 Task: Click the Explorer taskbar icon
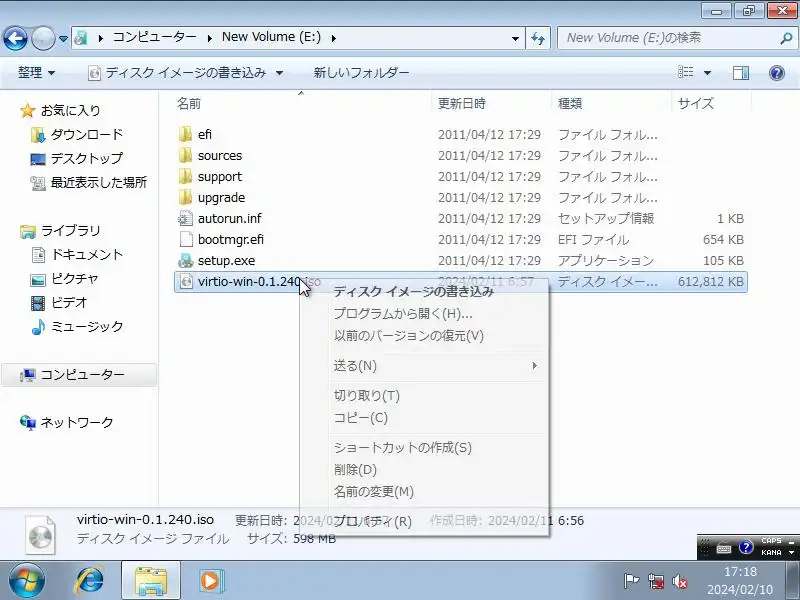point(151,581)
